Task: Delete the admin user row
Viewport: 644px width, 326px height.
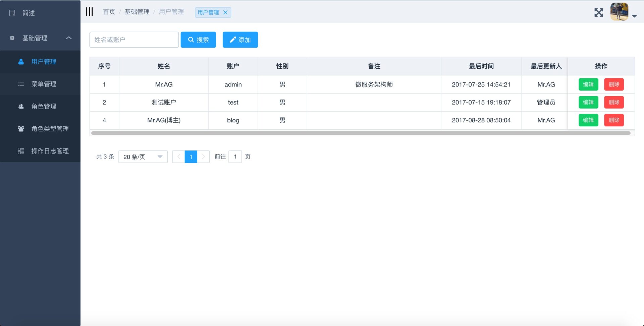Action: [614, 84]
